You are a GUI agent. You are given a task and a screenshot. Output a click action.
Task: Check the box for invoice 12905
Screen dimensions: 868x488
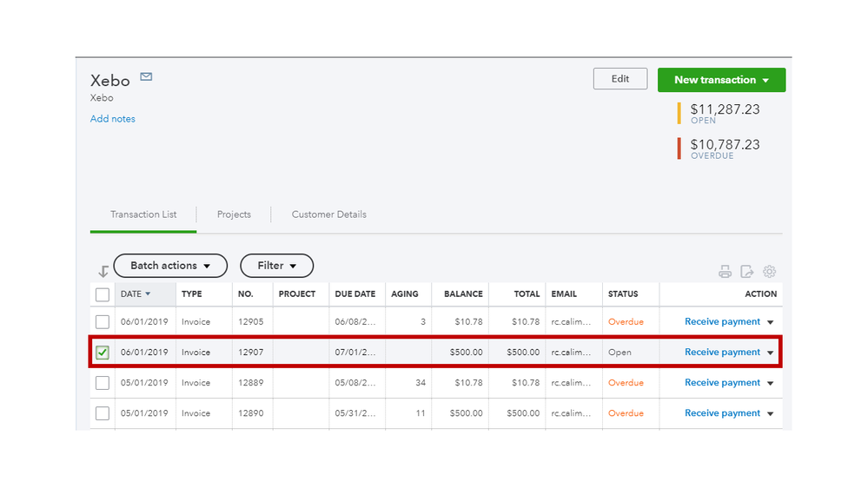[x=103, y=322]
